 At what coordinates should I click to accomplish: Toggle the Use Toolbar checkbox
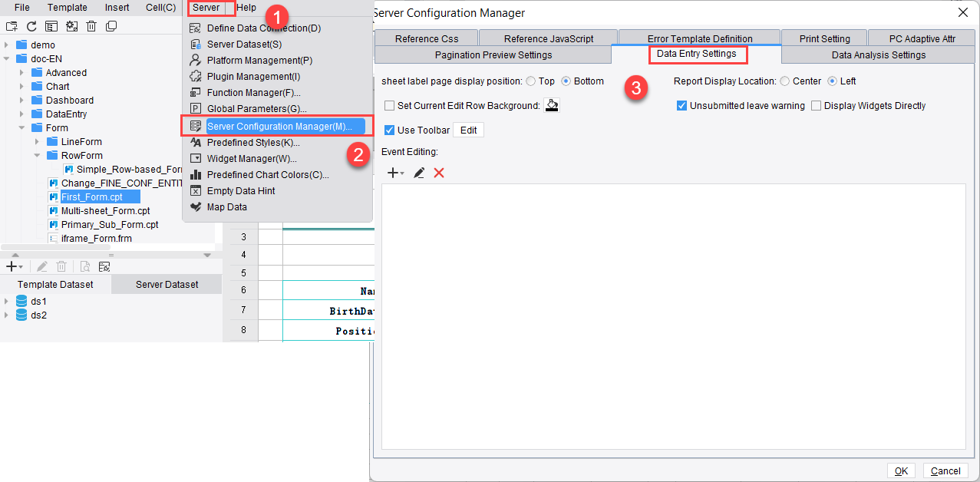click(390, 130)
